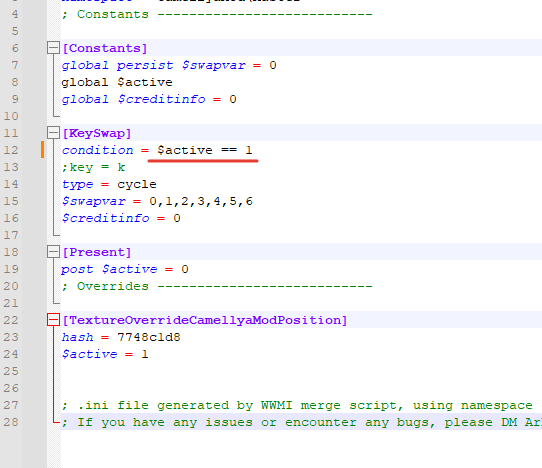Click the 'condition = $active == 1' line
The image size is (542, 468).
tap(157, 150)
